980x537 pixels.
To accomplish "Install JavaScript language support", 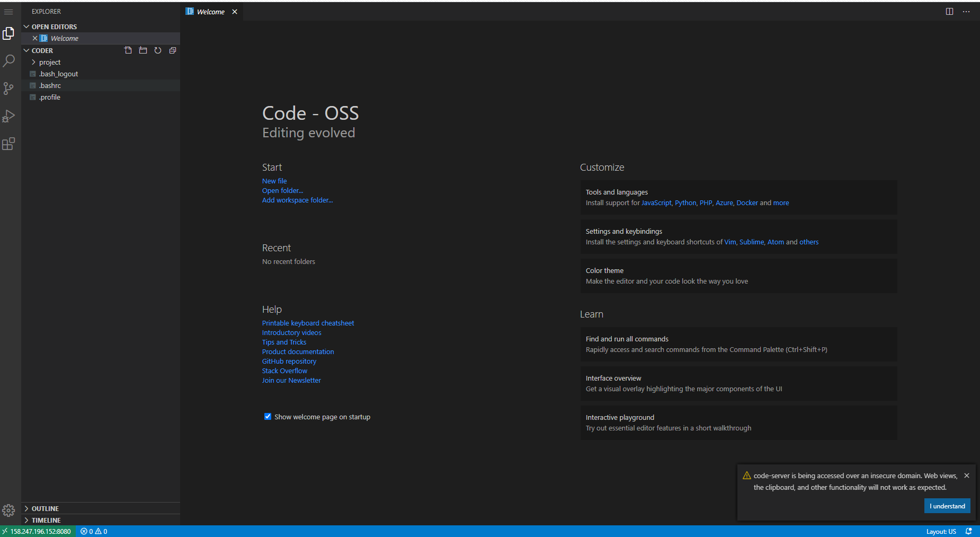I will pos(656,203).
